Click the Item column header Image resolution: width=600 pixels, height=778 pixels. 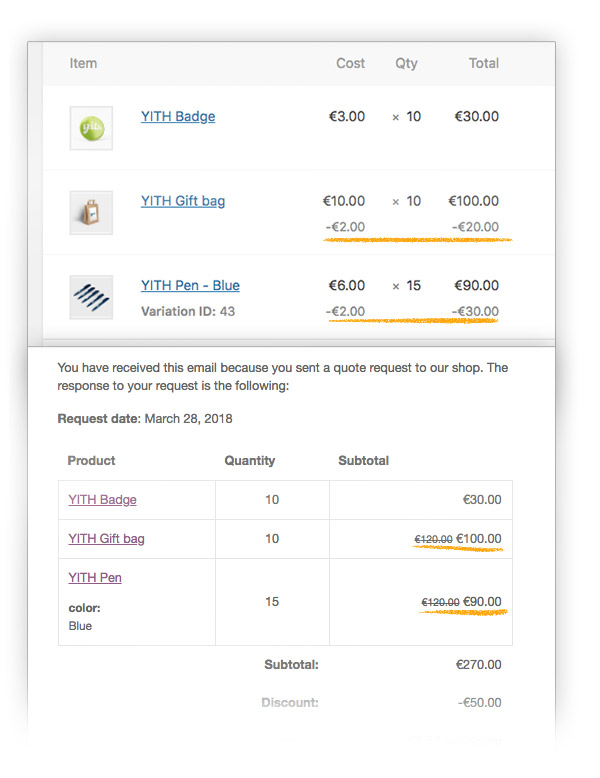[x=83, y=63]
